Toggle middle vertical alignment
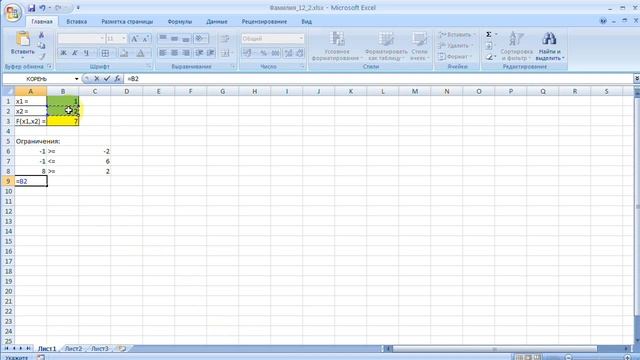This screenshot has height=360, width=640. [x=174, y=39]
